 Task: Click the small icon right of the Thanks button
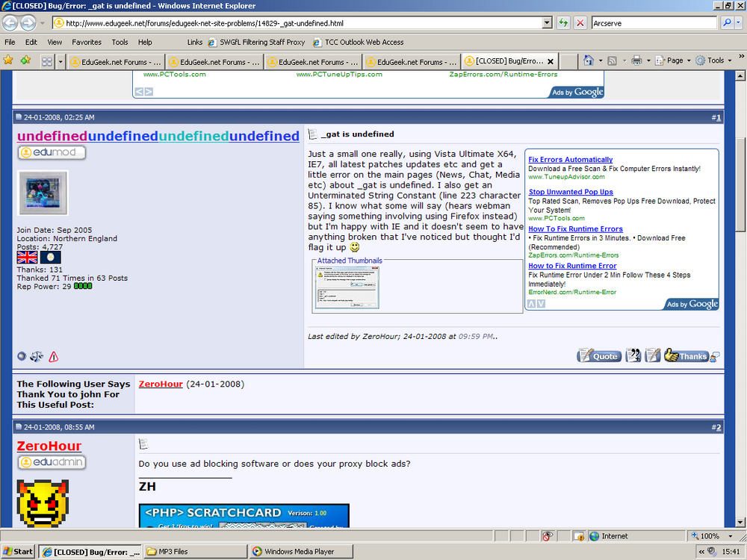(715, 357)
